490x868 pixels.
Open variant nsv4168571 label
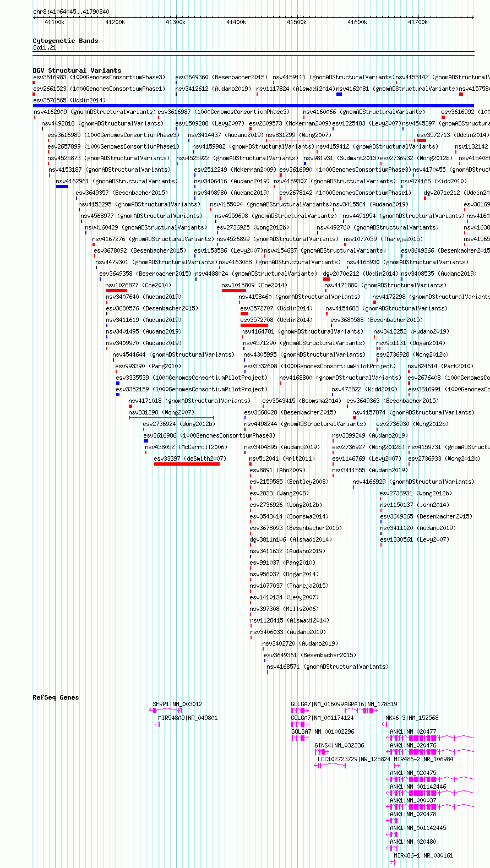328,667
